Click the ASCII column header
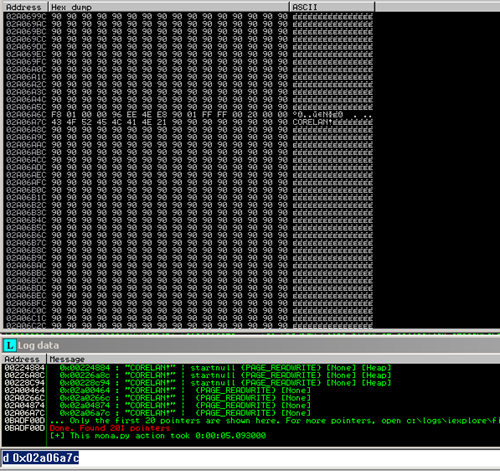Screen dimensions: 500x471 (x=332, y=7)
